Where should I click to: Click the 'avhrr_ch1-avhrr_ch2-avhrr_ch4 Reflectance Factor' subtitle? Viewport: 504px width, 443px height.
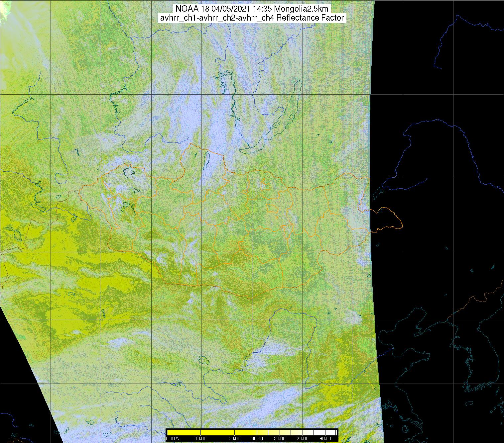[x=252, y=18]
